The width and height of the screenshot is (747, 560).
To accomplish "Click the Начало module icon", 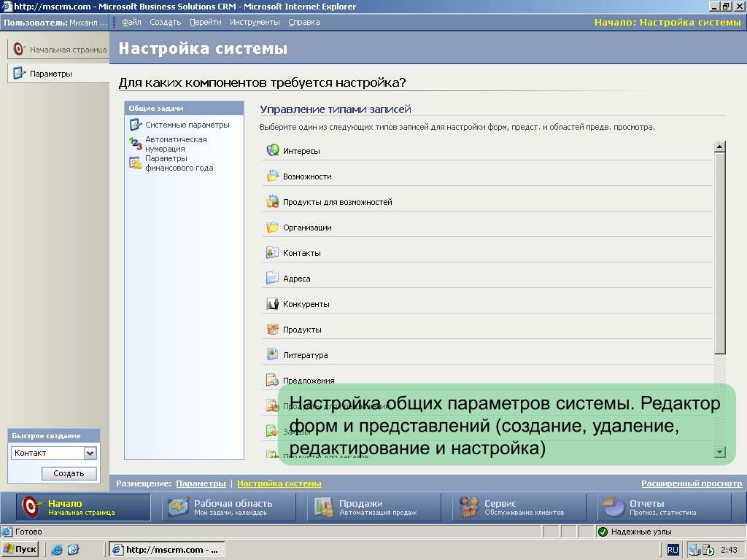I will pos(31,507).
